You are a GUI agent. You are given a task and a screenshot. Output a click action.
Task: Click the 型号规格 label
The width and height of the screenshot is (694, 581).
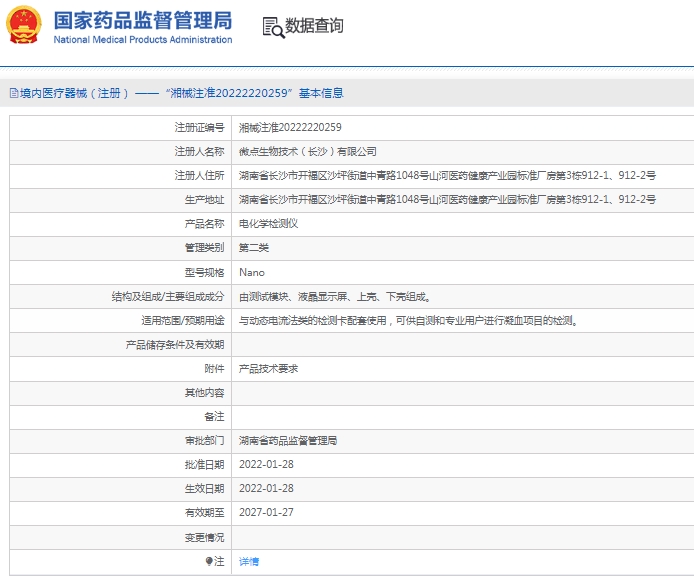click(204, 272)
